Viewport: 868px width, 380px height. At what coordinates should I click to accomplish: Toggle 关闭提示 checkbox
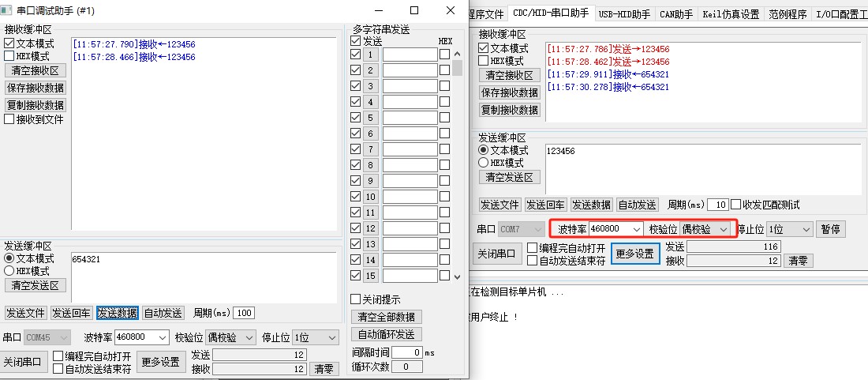click(355, 299)
